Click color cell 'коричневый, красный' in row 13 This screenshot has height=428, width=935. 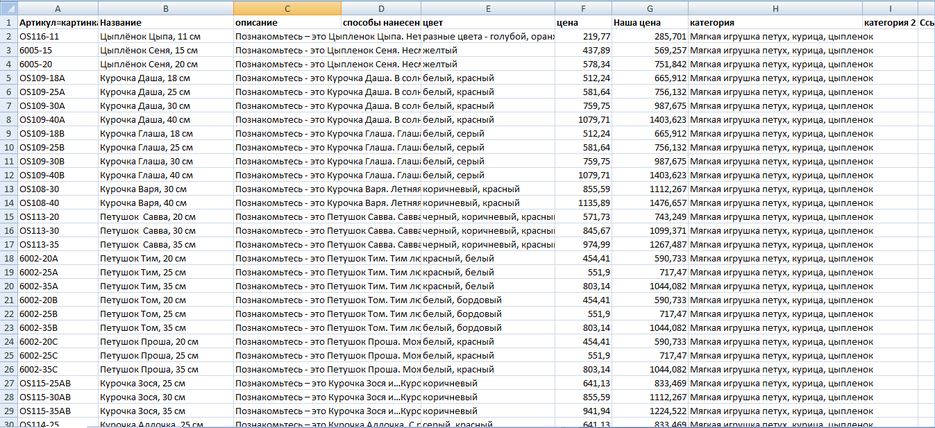pyautogui.click(x=488, y=189)
